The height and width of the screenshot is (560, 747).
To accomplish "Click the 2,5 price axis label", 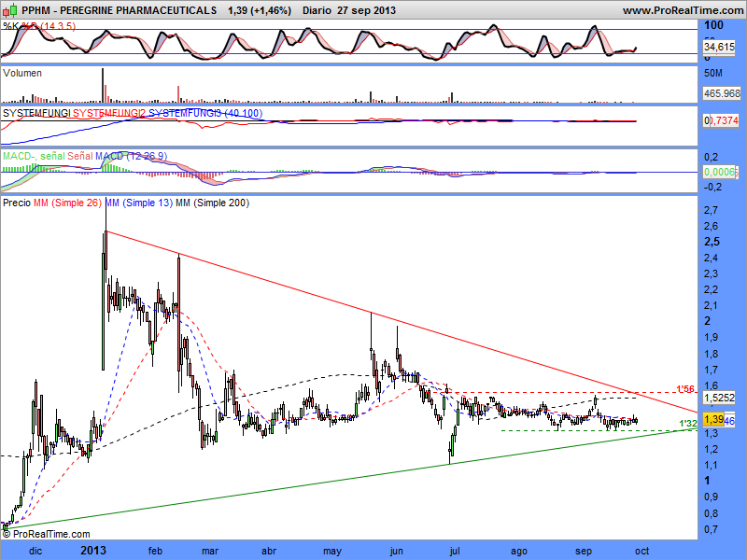I will [712, 242].
